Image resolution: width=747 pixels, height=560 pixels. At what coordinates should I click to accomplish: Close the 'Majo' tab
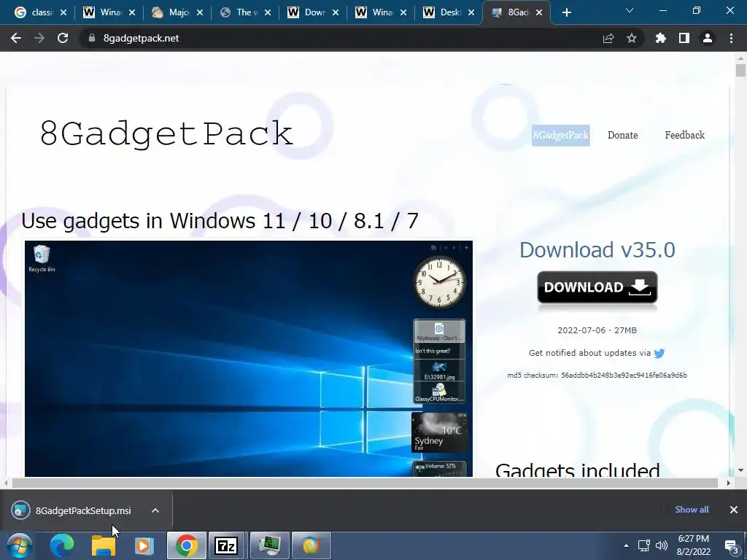click(200, 13)
